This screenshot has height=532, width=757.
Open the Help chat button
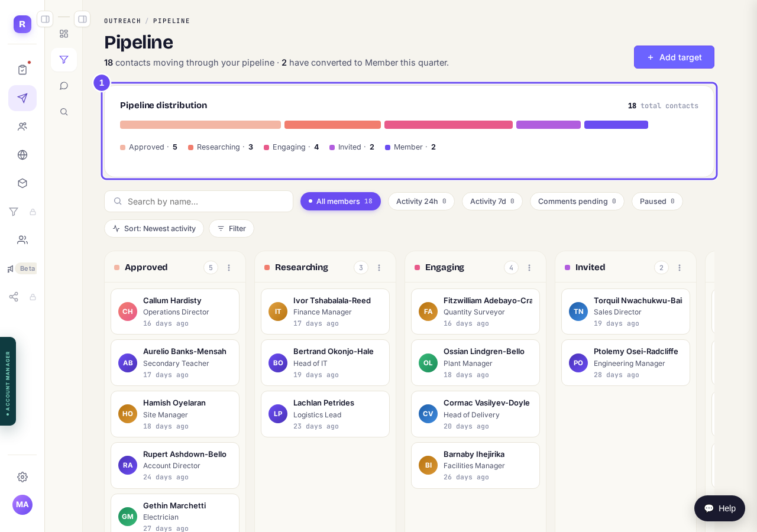pyautogui.click(x=720, y=508)
